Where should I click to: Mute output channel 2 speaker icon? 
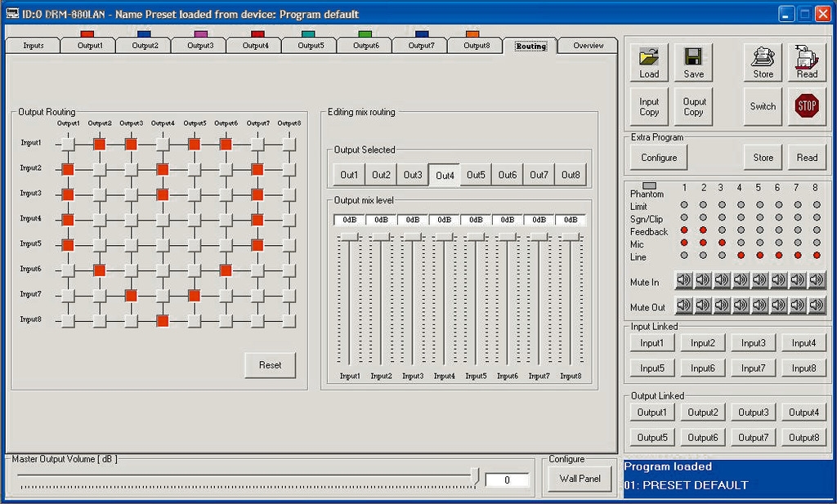coord(703,305)
